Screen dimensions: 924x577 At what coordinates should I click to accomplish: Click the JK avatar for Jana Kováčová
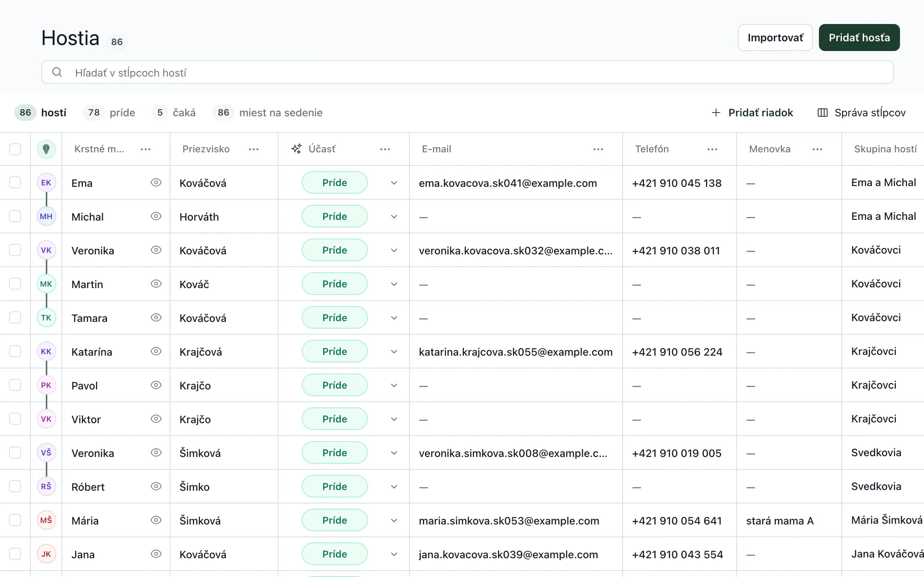pyautogui.click(x=46, y=554)
